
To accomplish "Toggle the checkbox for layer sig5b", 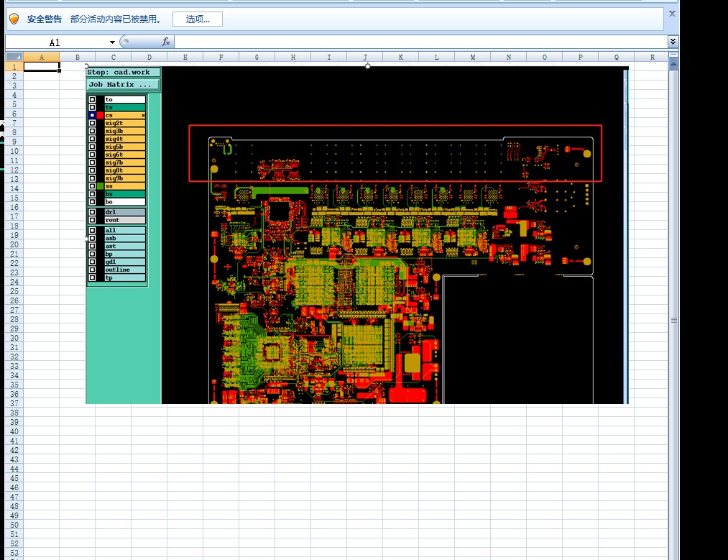I will pyautogui.click(x=93, y=147).
